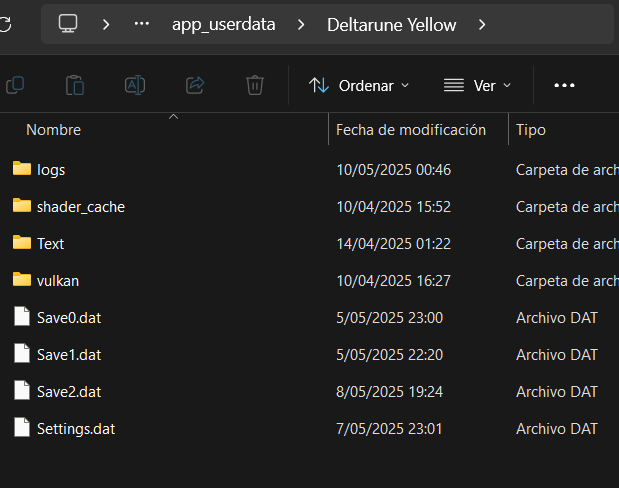
Task: Click date 14/04/2025 01:22
Action: click(x=394, y=244)
